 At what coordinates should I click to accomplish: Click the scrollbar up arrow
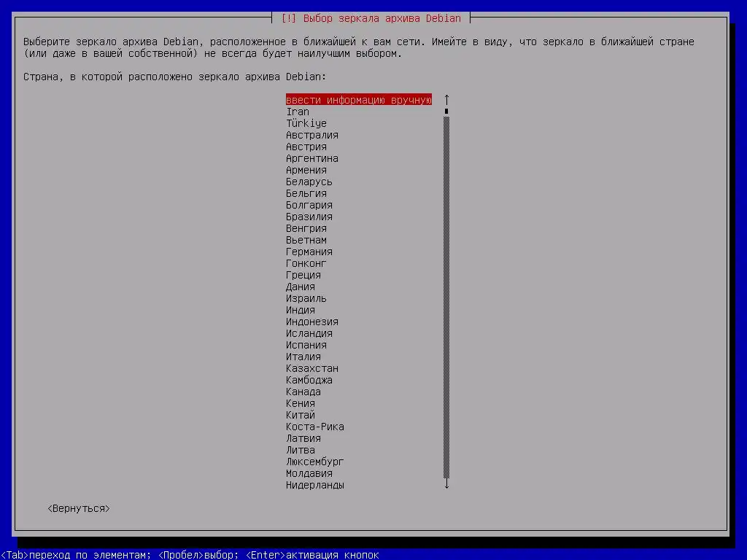(x=446, y=100)
